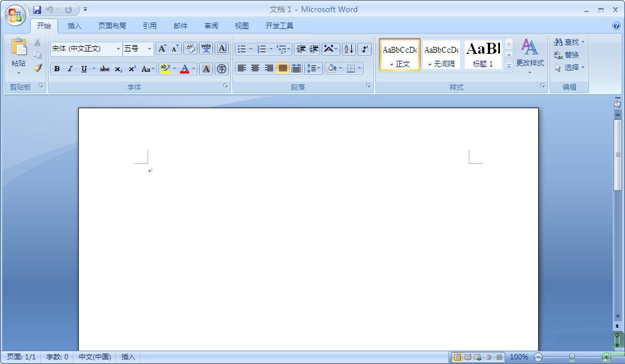Click the zoom slider handle in status bar
This screenshot has height=364, width=625.
tap(572, 357)
